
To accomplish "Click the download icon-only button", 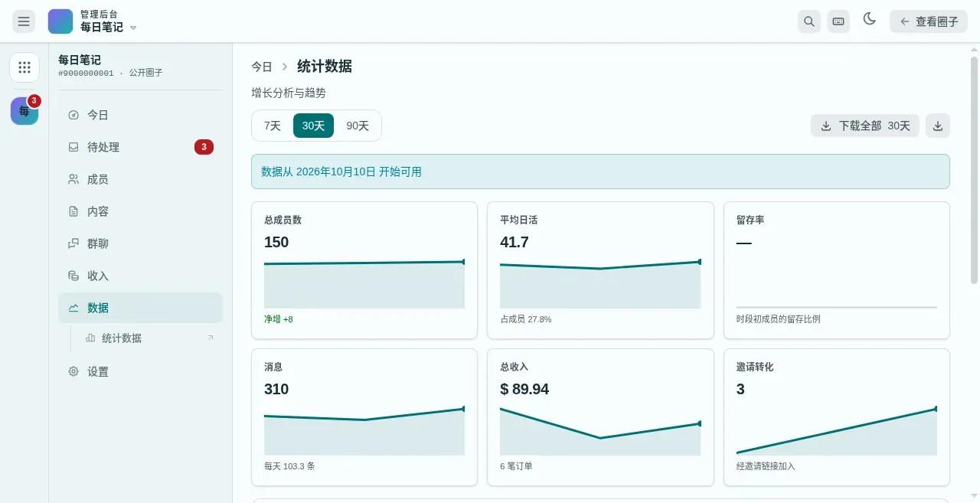I will point(938,126).
